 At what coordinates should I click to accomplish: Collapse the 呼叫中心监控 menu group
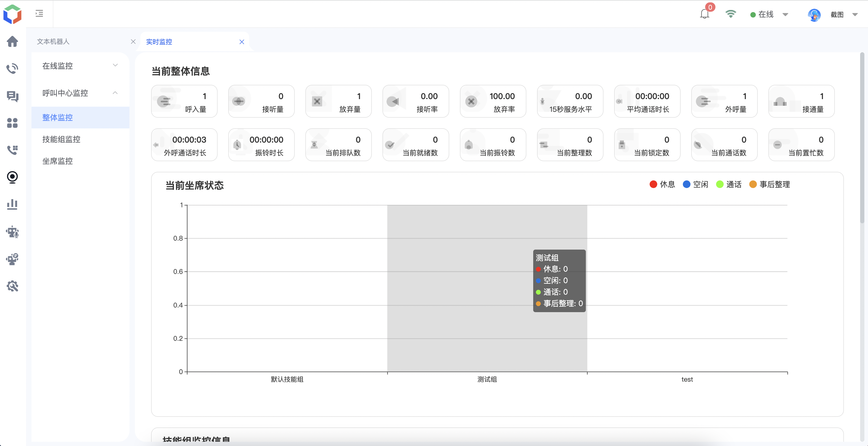(80, 93)
